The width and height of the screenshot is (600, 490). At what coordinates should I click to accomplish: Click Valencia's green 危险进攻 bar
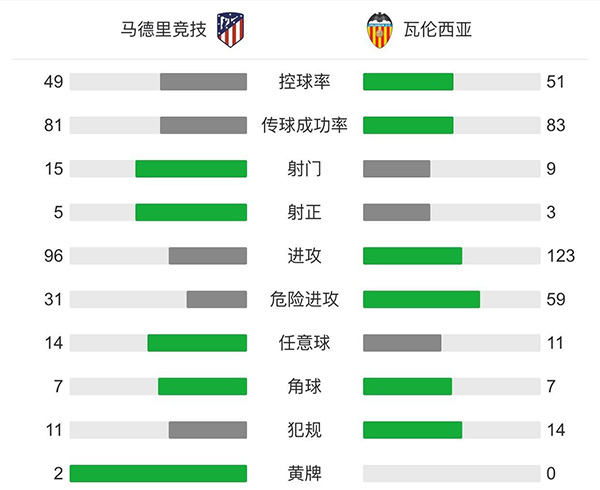coord(421,299)
